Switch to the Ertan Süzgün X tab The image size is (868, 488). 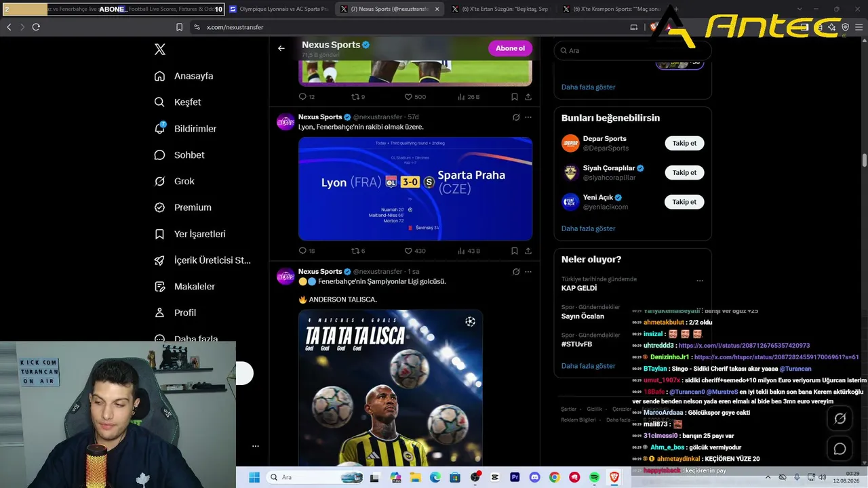coord(500,9)
